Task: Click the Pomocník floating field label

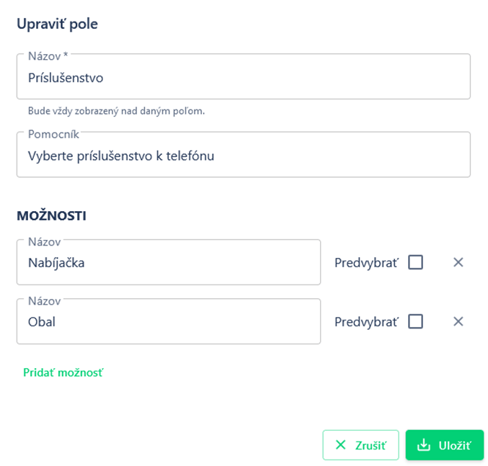Action: pyautogui.click(x=53, y=134)
